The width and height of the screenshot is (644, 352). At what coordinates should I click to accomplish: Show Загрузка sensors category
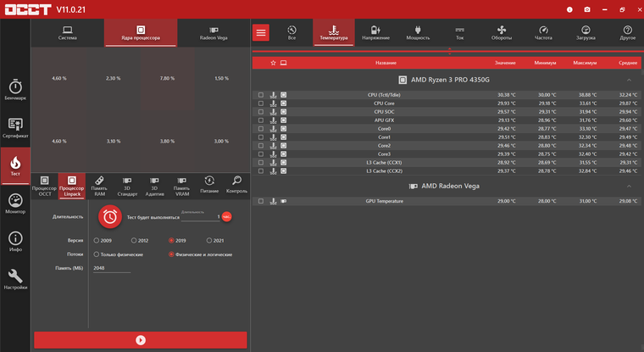click(x=586, y=33)
